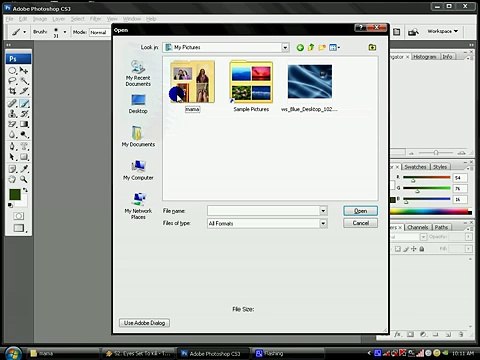Change screen mode button in toolbox
This screenshot has width=480, height=360.
point(19,228)
